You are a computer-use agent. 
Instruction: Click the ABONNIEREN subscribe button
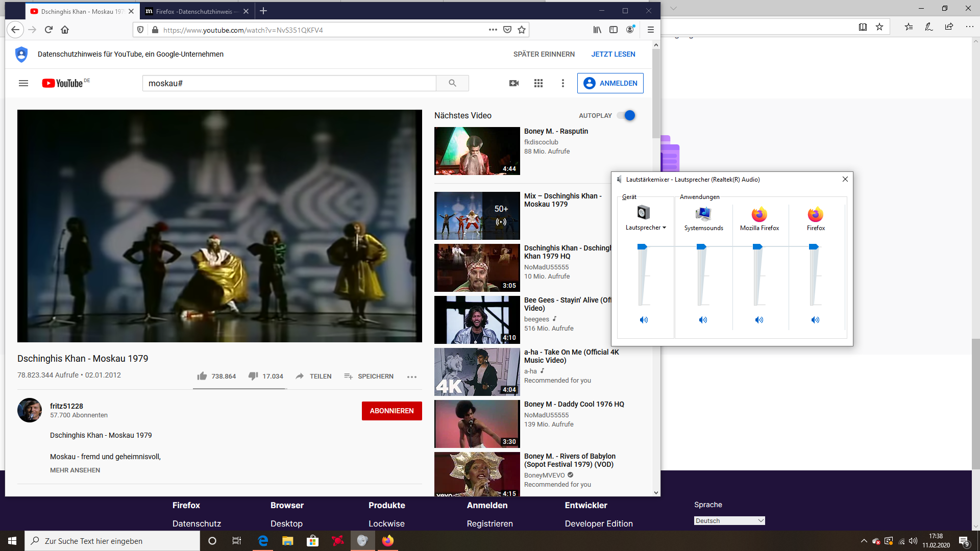[391, 411]
